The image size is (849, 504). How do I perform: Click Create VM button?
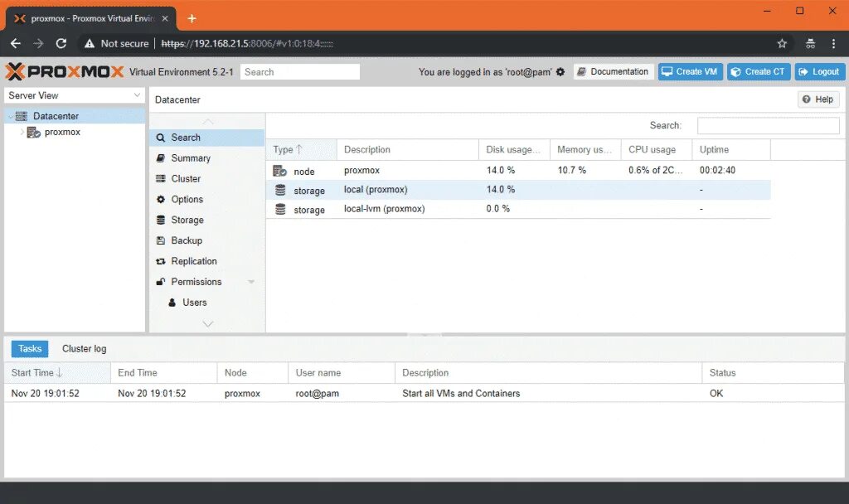coord(690,71)
